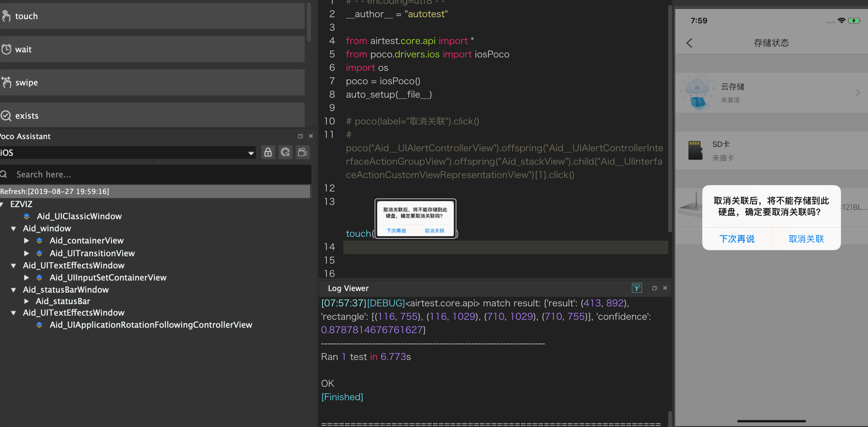Select Aid_UIApplicationRotationFollowingControllerView tree item
This screenshot has width=868, height=427.
(151, 325)
